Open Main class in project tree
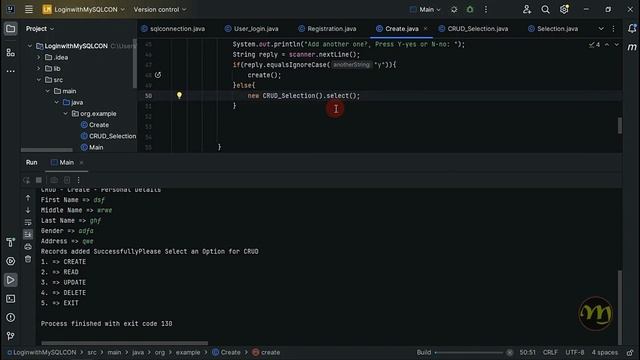The image size is (640, 360). click(x=92, y=147)
